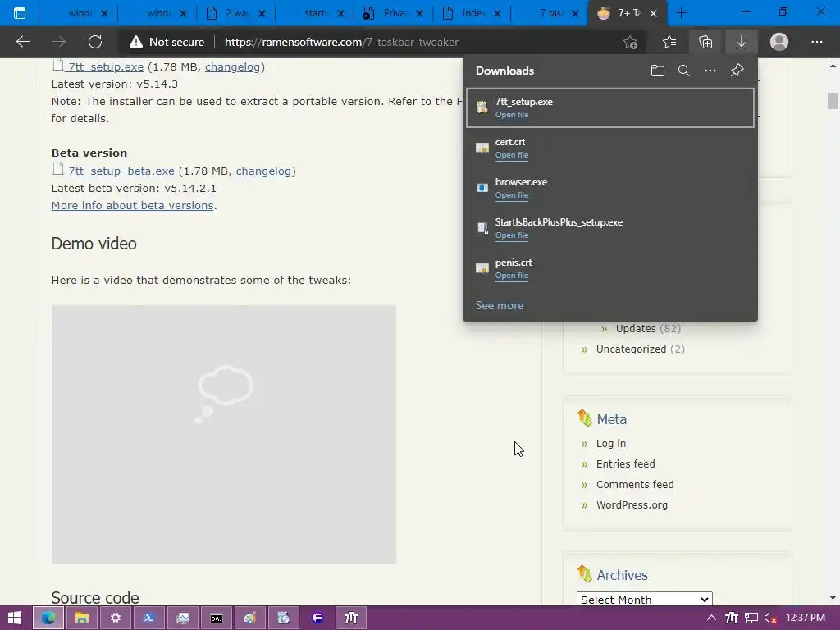Open the browser Settings and more menu
The image size is (840, 630).
tap(816, 42)
